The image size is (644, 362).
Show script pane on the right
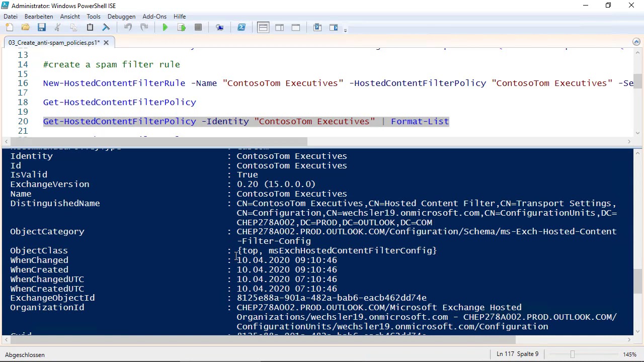pos(279,28)
